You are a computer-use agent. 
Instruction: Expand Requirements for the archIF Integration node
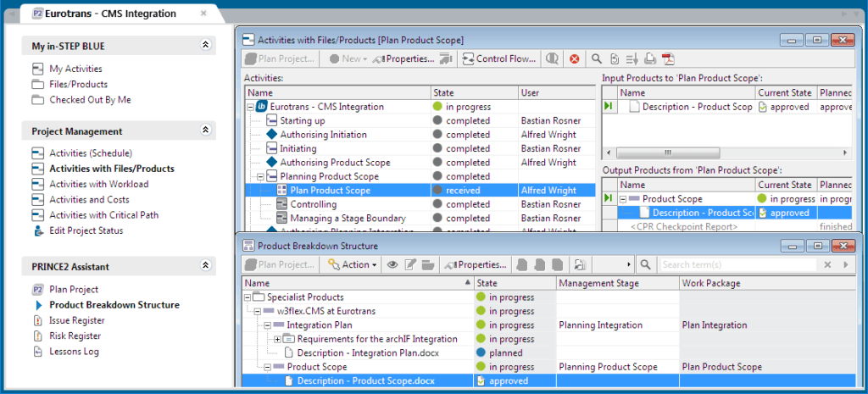tap(278, 339)
